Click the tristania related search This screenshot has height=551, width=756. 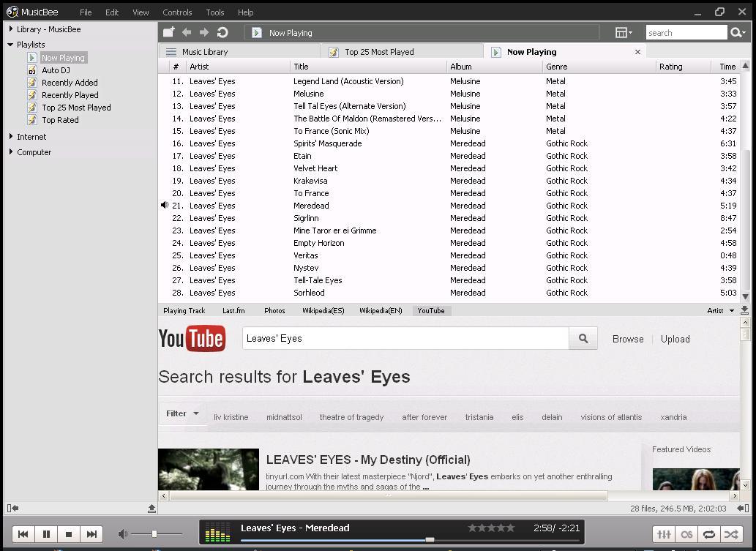coord(479,417)
